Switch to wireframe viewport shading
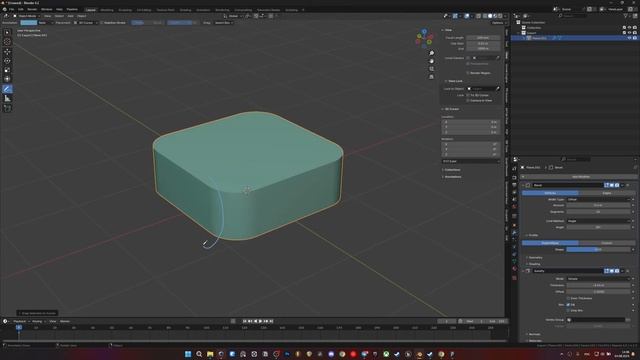The image size is (640, 360). point(485,16)
